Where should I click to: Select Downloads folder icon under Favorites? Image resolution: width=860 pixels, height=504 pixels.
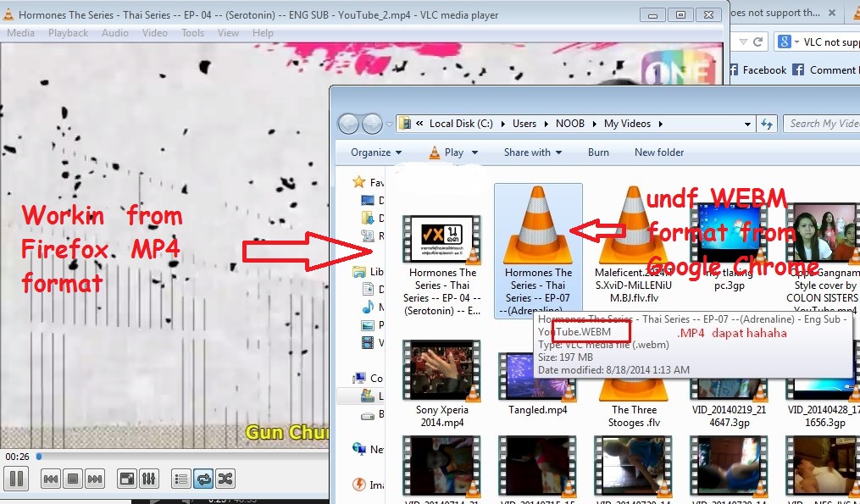coord(368,218)
